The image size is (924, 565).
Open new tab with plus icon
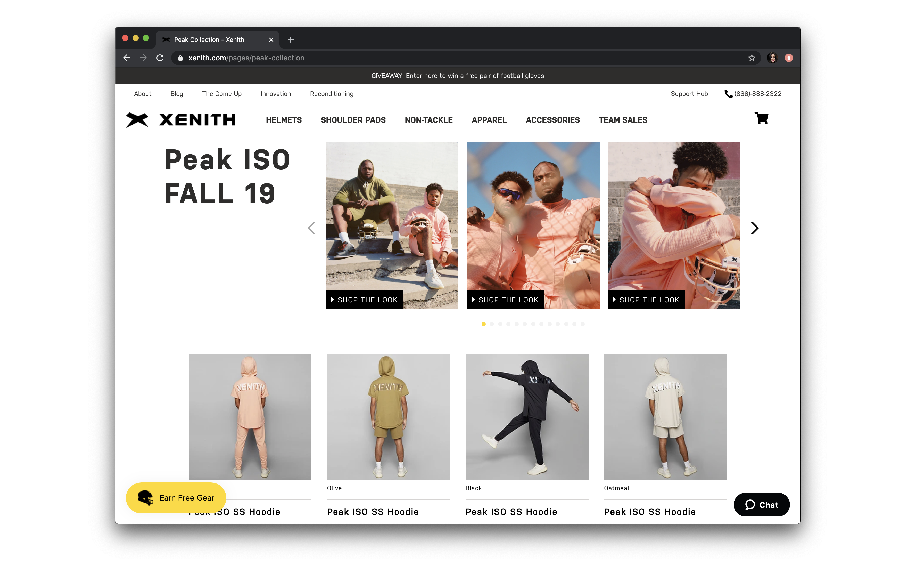(291, 40)
